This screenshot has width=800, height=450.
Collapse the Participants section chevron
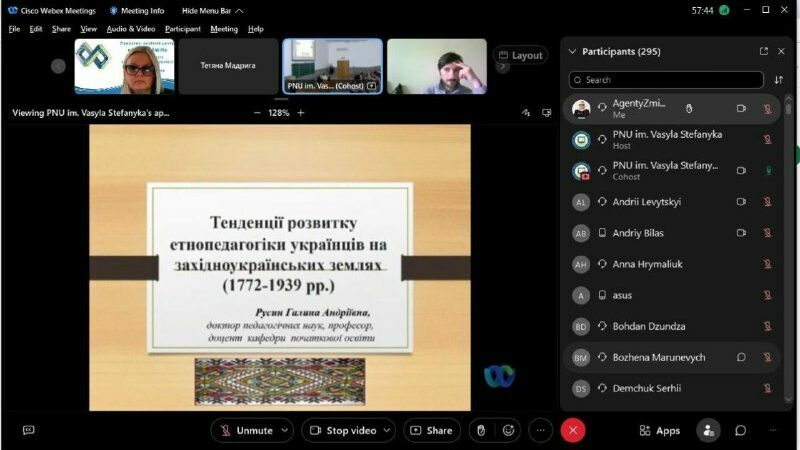(572, 51)
